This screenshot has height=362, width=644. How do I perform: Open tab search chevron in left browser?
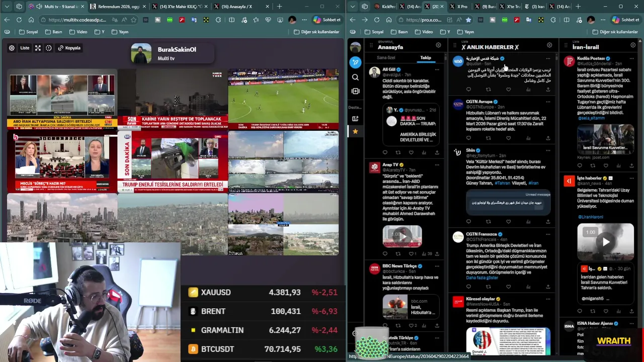tap(7, 7)
